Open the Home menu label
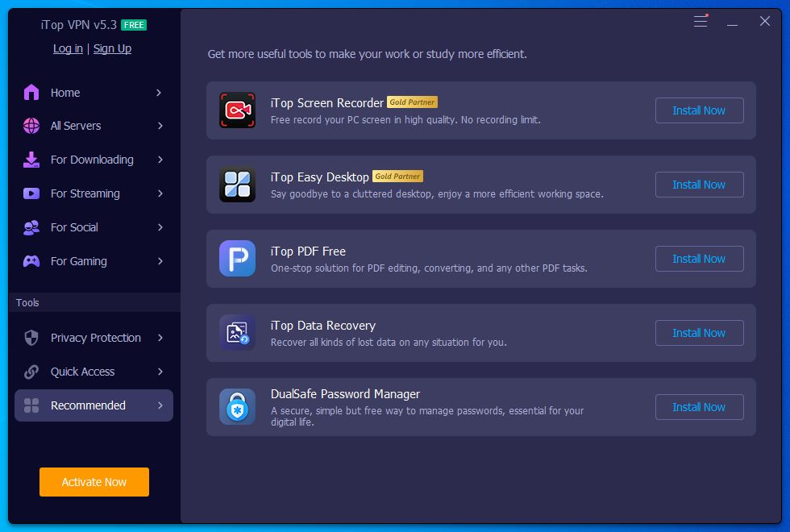 pos(65,93)
